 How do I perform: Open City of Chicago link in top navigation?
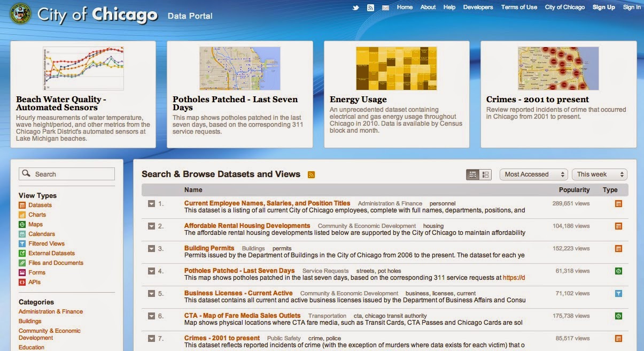pyautogui.click(x=565, y=7)
